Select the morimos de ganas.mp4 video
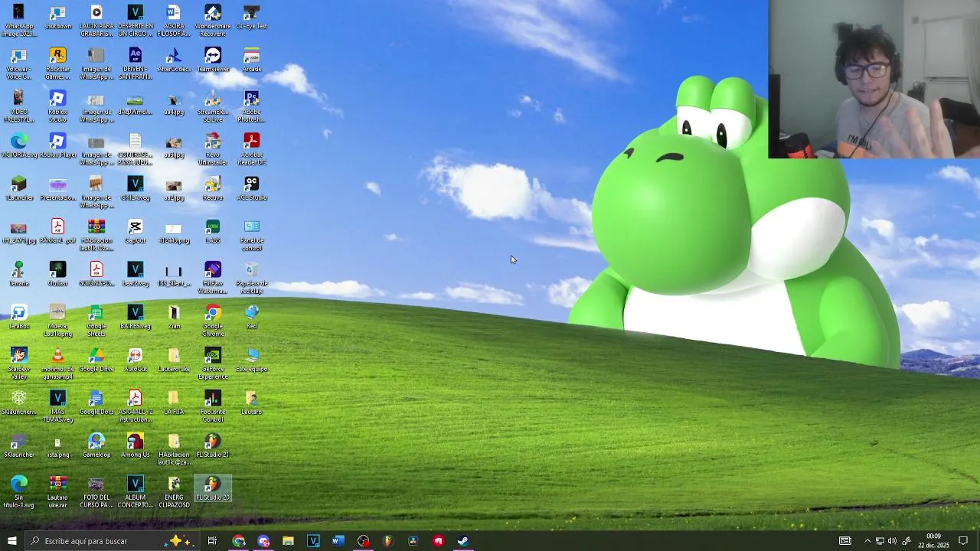The height and width of the screenshot is (551, 980). [57, 364]
